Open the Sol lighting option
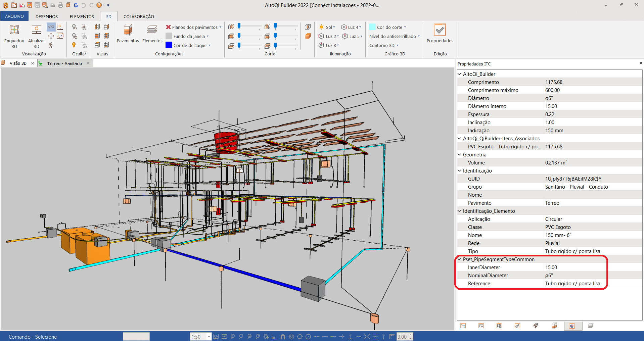644x341 pixels. click(x=327, y=27)
